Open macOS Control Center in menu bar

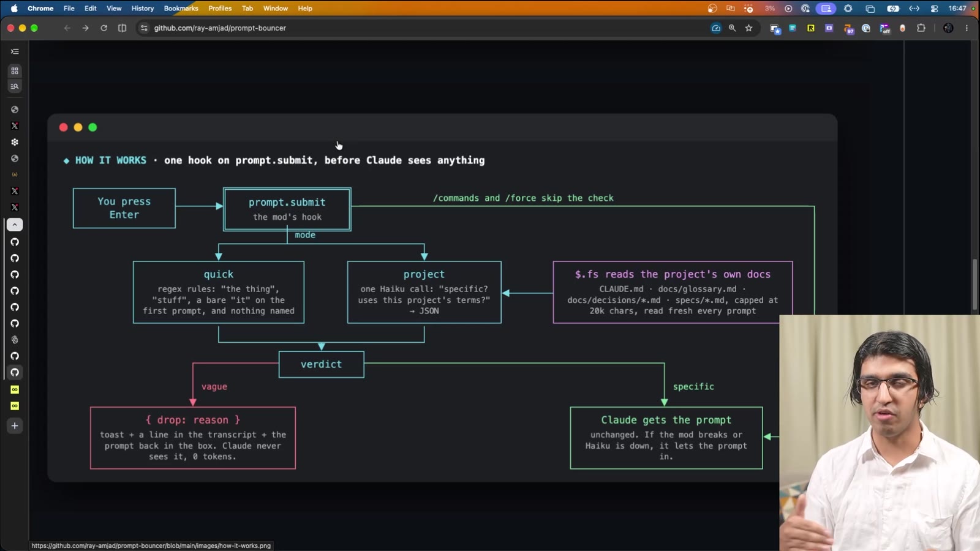[x=934, y=9]
